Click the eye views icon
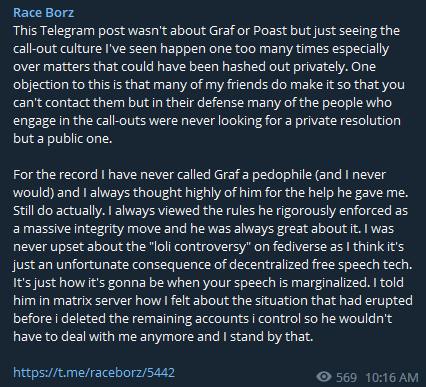This screenshot has width=426, height=387. click(x=324, y=377)
